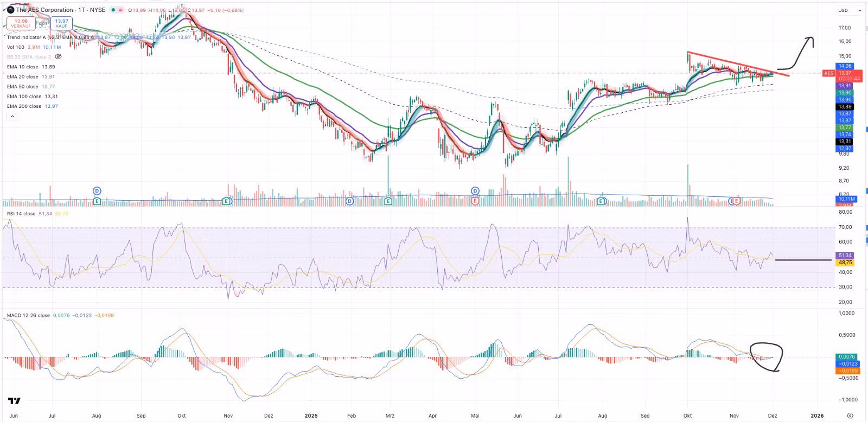
Task: Click the 13,97 Kauf buy button
Action: [x=61, y=23]
